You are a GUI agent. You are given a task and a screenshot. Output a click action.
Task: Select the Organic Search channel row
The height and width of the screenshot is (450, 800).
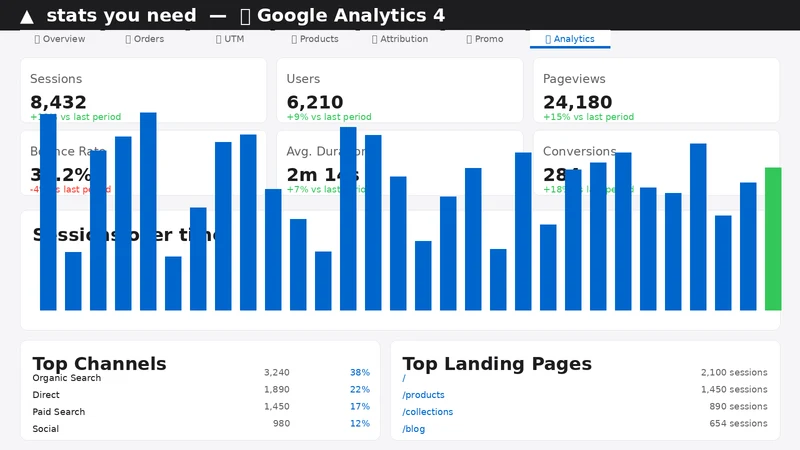pos(201,378)
